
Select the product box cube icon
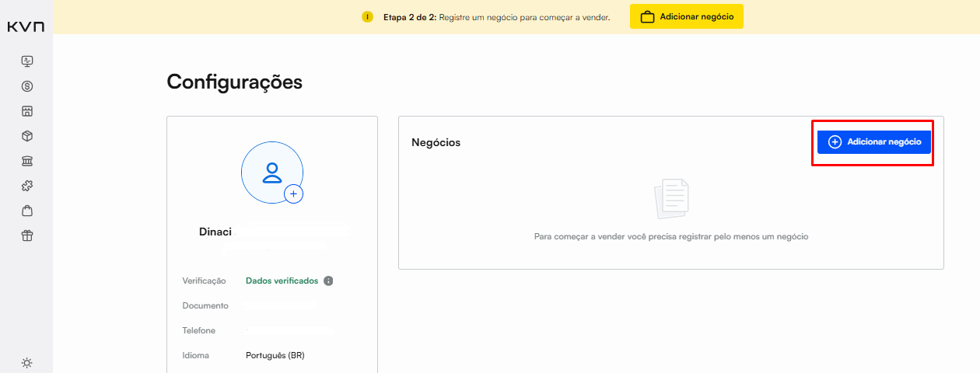[x=27, y=136]
